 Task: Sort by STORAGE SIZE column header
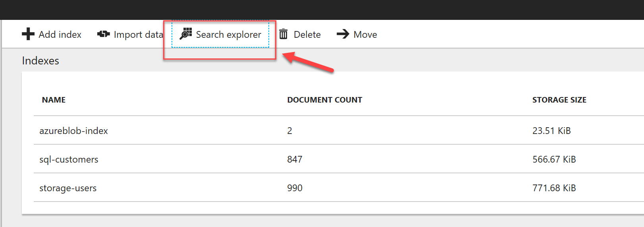tap(559, 100)
